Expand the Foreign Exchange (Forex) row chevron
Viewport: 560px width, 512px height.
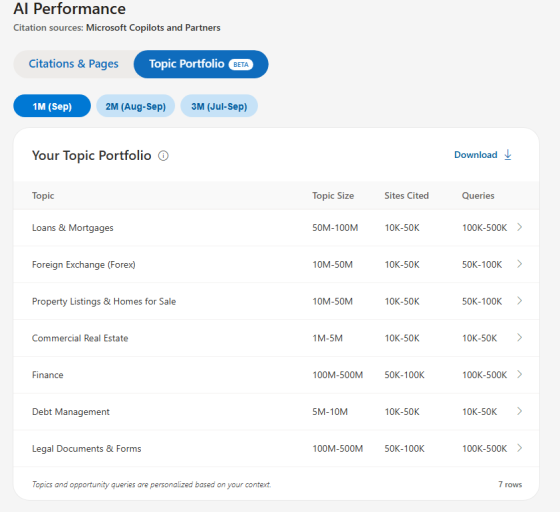click(x=520, y=264)
